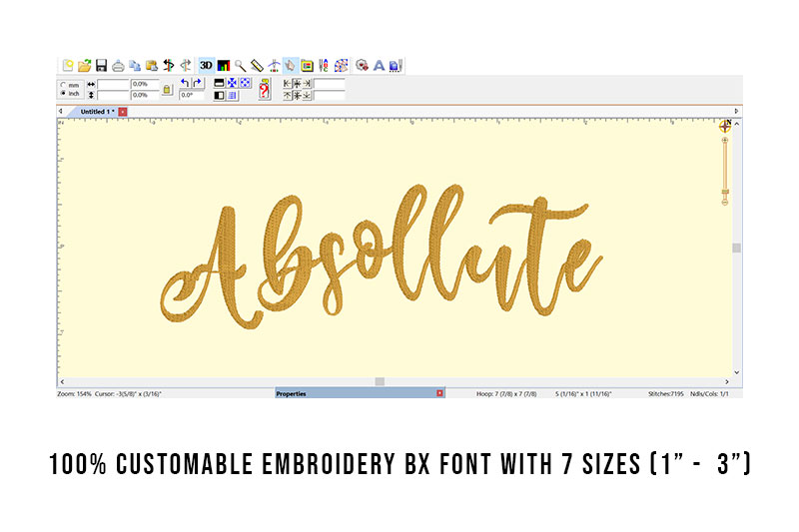This screenshot has width=799, height=532.
Task: Toggle the hand pan tool
Action: [290, 65]
